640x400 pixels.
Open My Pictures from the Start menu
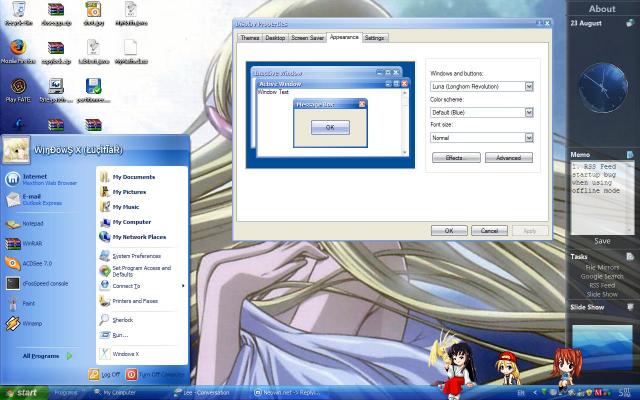point(123,192)
